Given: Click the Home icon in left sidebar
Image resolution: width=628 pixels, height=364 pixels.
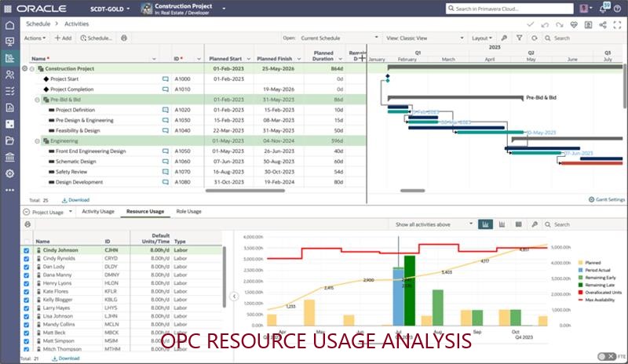Looking at the screenshot, I should (x=9, y=24).
